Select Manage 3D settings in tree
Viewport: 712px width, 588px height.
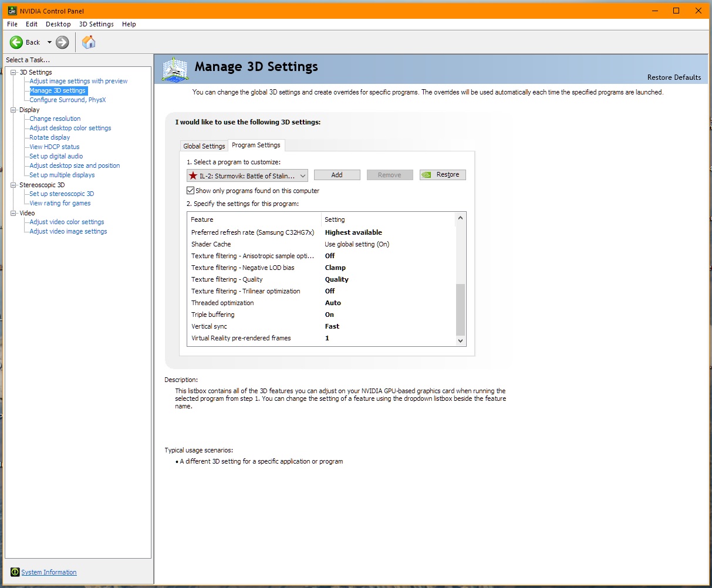point(58,90)
